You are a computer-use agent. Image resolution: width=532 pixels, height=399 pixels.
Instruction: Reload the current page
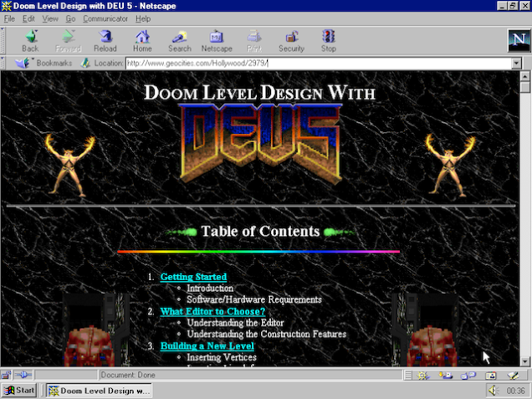point(105,41)
